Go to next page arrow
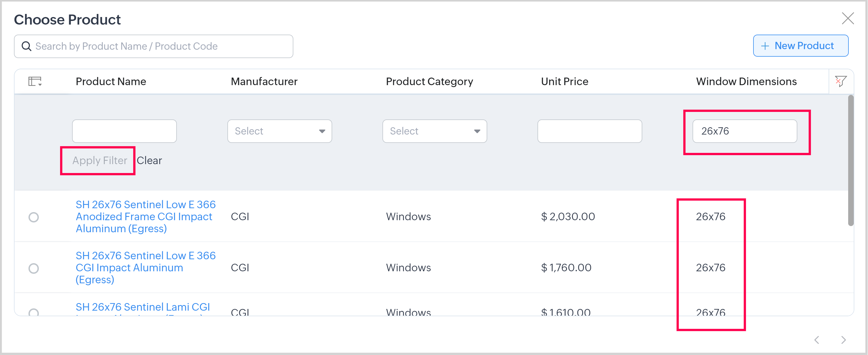The width and height of the screenshot is (868, 355). click(843, 340)
